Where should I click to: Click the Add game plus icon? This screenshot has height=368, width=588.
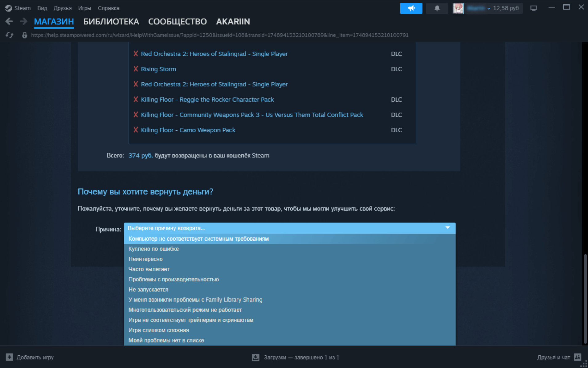pos(9,357)
